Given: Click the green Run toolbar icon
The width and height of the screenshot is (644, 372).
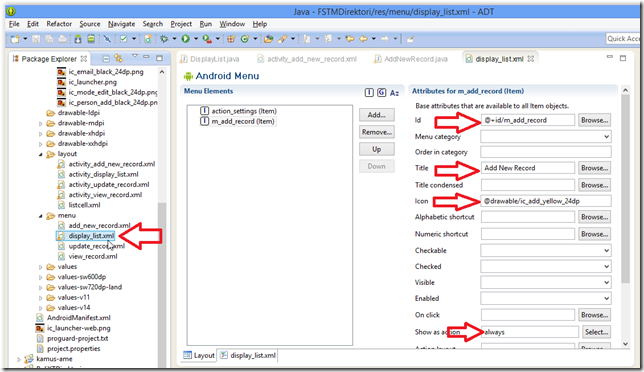Looking at the screenshot, I should point(186,39).
